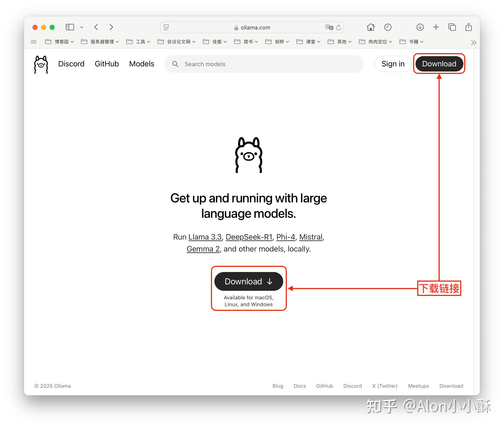Open the DeepSeek-R1 model link
The height and width of the screenshot is (427, 504).
(249, 237)
